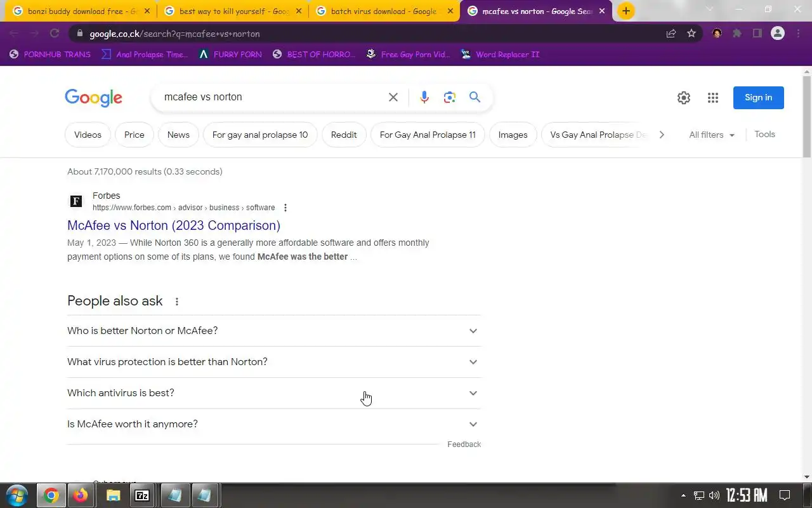Open the network icon in the tray

tap(698, 496)
